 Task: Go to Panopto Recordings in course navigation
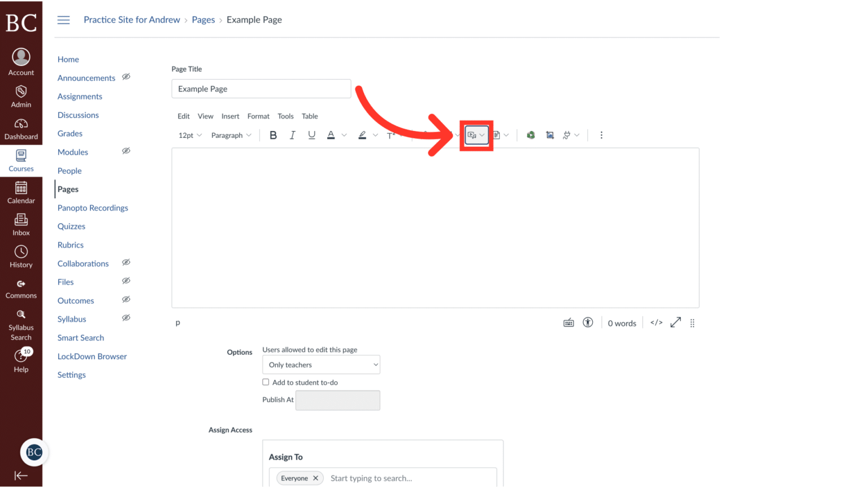coord(92,207)
